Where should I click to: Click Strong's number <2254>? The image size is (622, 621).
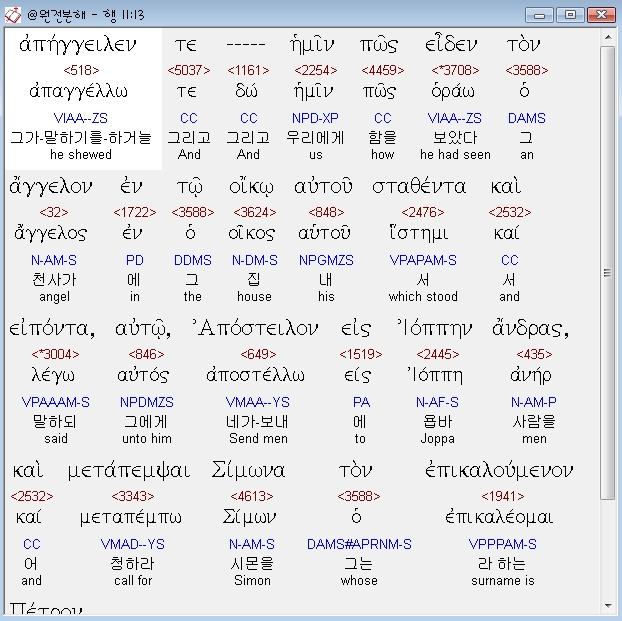316,70
